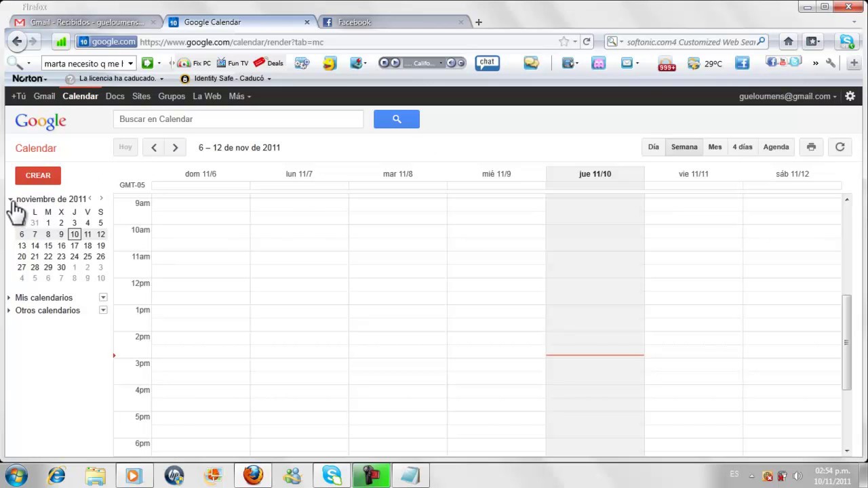Print the calendar using printer icon
Screen dimensions: 868x488
811,147
